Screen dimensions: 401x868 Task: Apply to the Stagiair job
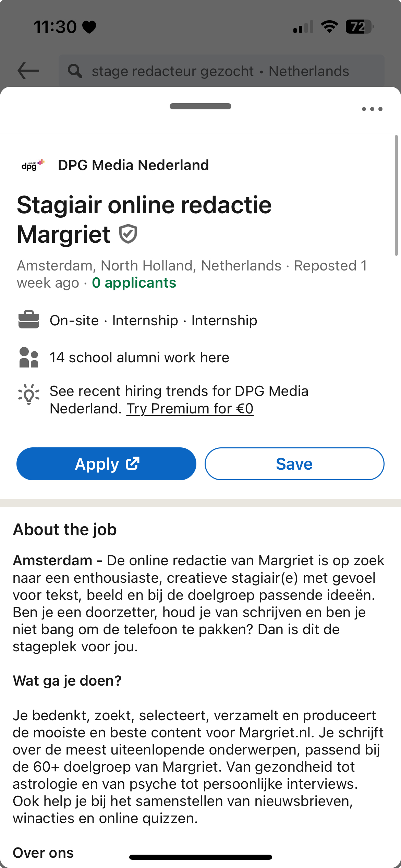[106, 464]
